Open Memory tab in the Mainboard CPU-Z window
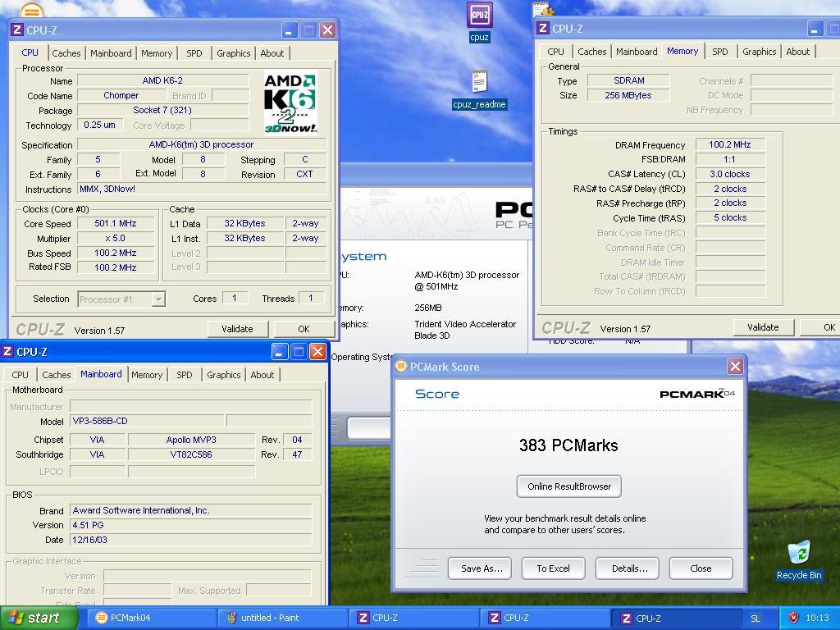Screen dimensions: 840x630 point(147,375)
